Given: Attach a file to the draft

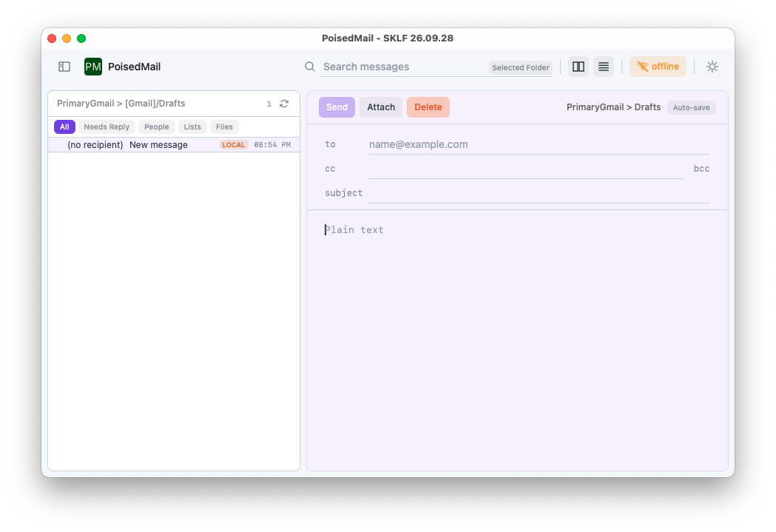Looking at the screenshot, I should [381, 107].
